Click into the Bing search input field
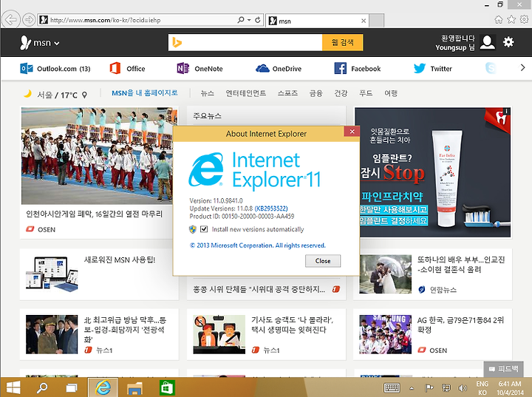The height and width of the screenshot is (397, 532). [245, 42]
